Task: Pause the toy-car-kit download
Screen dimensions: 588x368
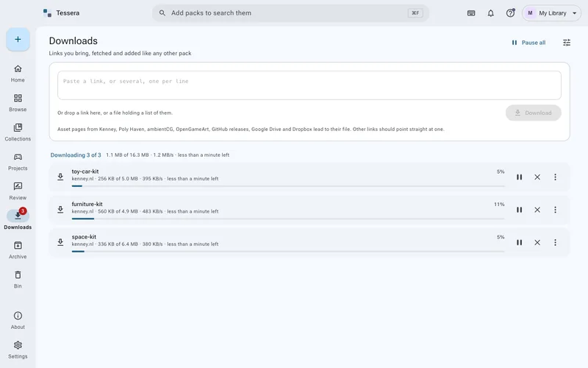Action: click(x=519, y=177)
